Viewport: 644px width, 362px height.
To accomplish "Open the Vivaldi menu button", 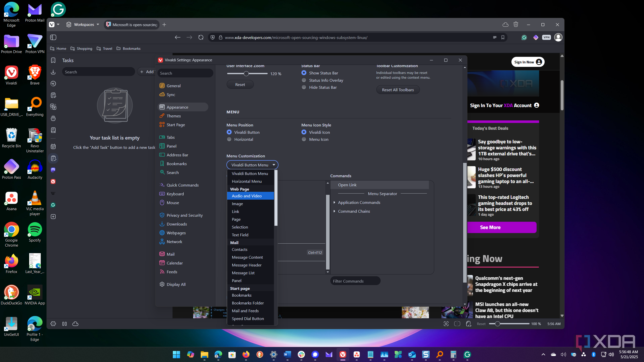I will click(x=52, y=24).
